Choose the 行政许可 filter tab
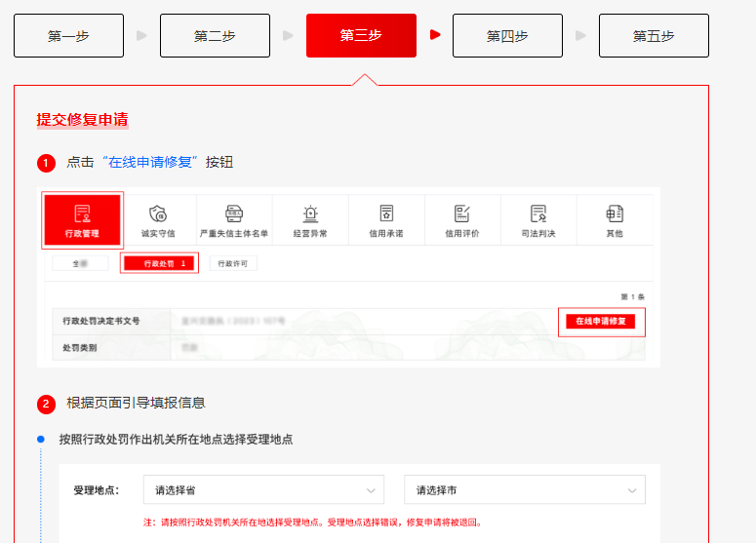Image resolution: width=756 pixels, height=543 pixels. tap(233, 263)
